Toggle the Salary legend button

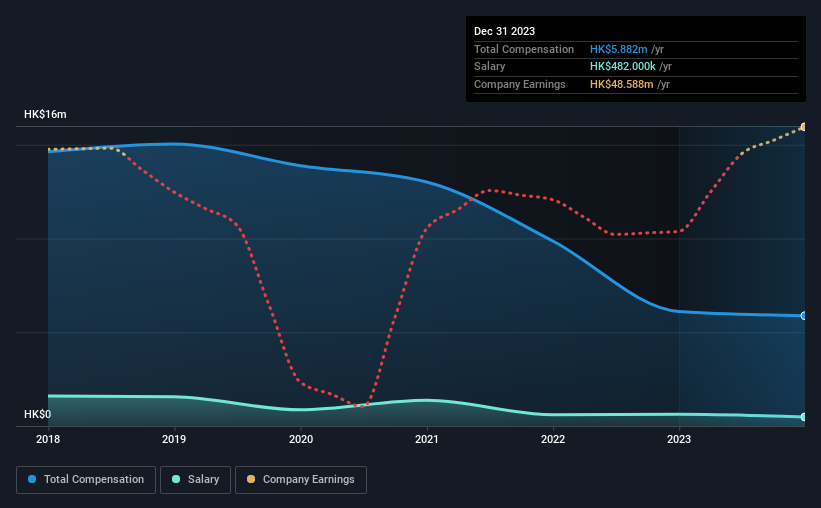195,480
